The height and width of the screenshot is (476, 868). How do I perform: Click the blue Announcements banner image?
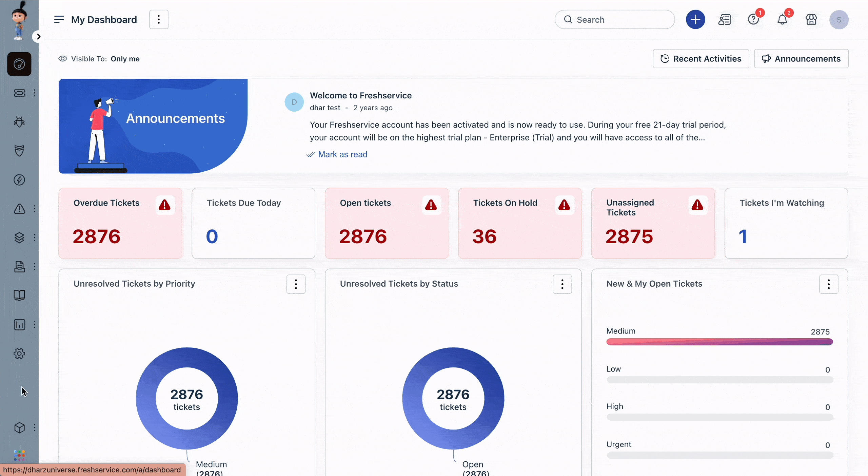click(x=153, y=126)
